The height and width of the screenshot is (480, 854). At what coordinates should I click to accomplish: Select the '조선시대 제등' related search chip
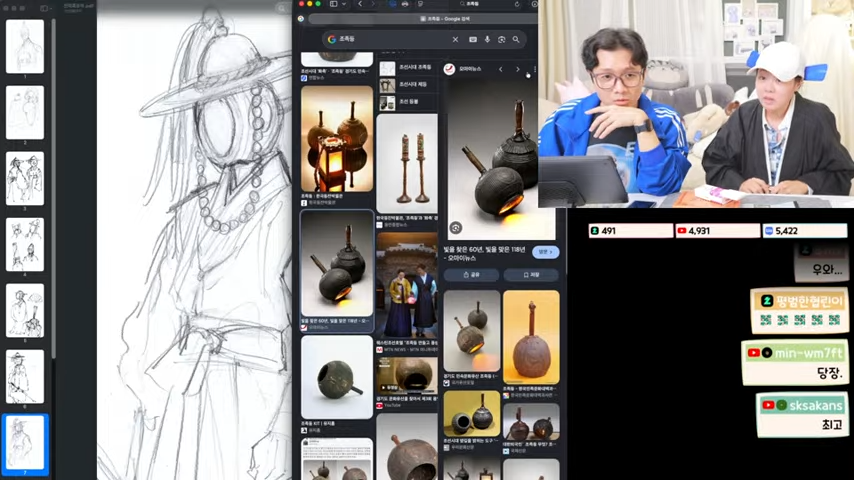(408, 85)
